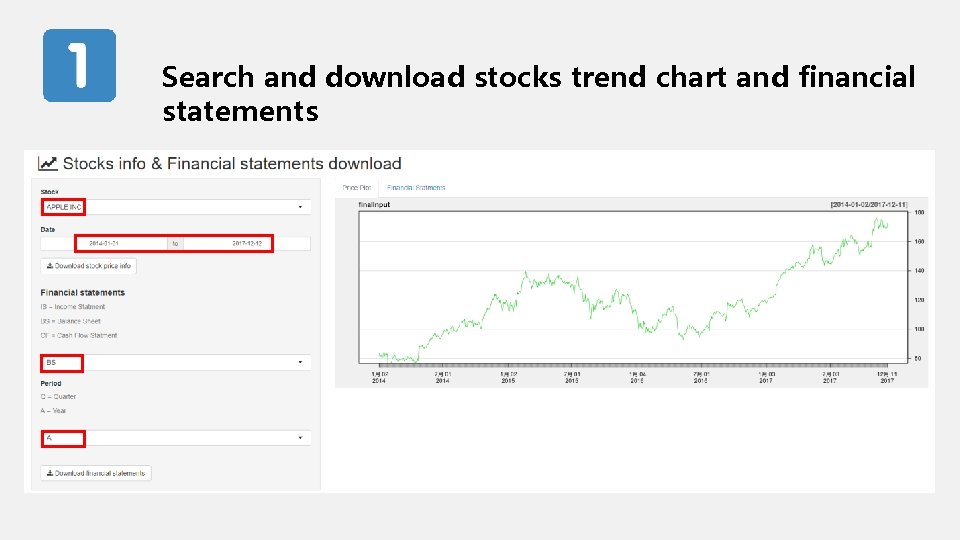Click the end date field 2017-12-12
960x540 pixels.
click(x=246, y=243)
